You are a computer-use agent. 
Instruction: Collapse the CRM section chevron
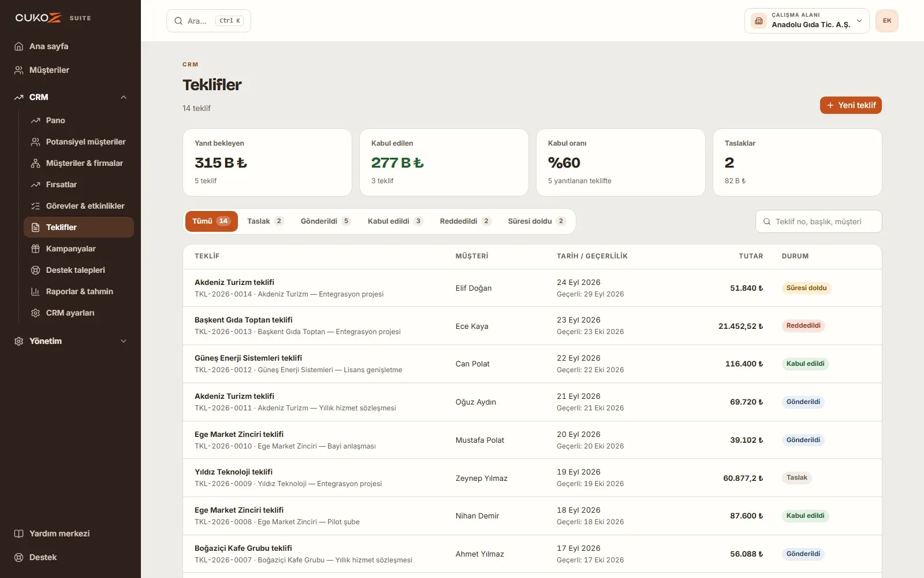(x=124, y=97)
